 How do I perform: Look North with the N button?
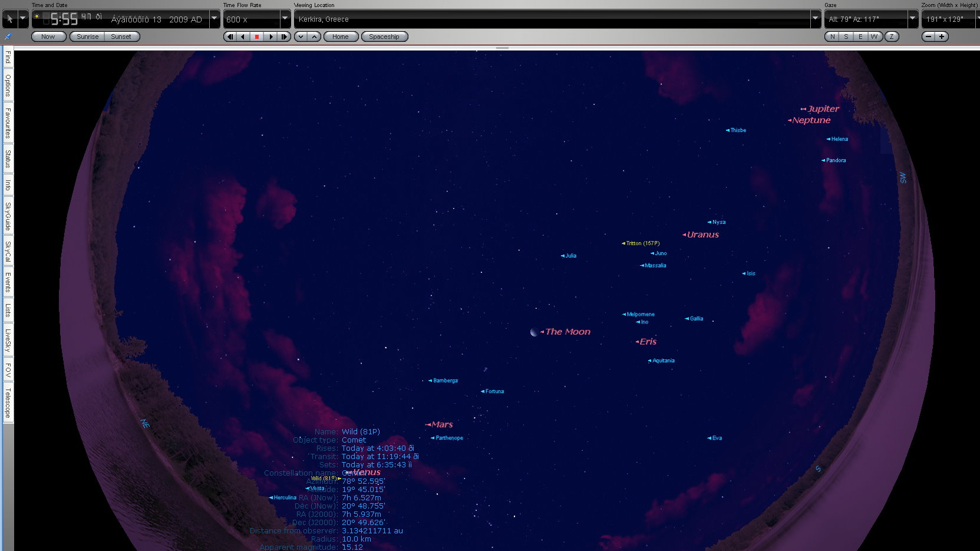832,37
